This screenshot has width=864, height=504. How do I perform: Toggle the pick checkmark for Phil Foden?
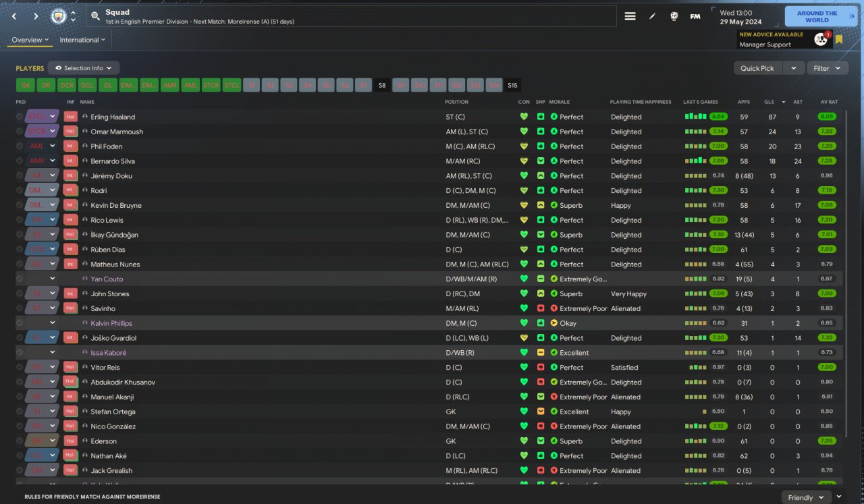point(20,146)
